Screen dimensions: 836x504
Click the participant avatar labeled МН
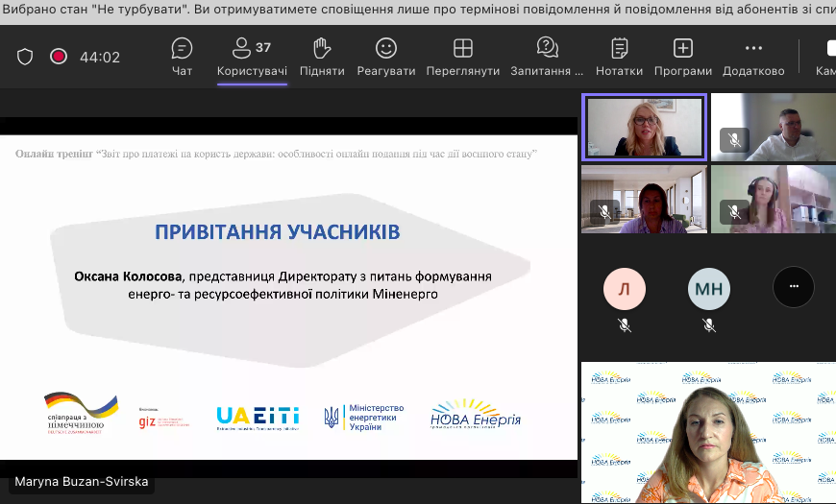pos(708,287)
